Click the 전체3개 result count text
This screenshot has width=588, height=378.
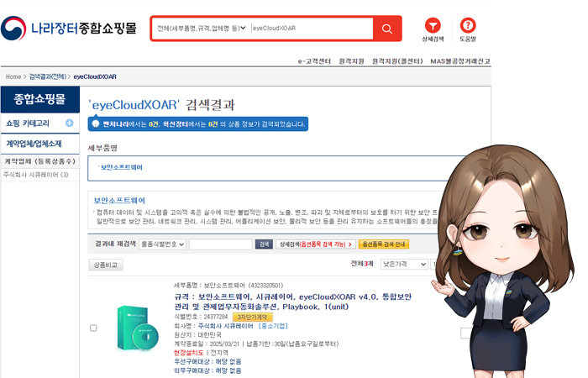362,264
